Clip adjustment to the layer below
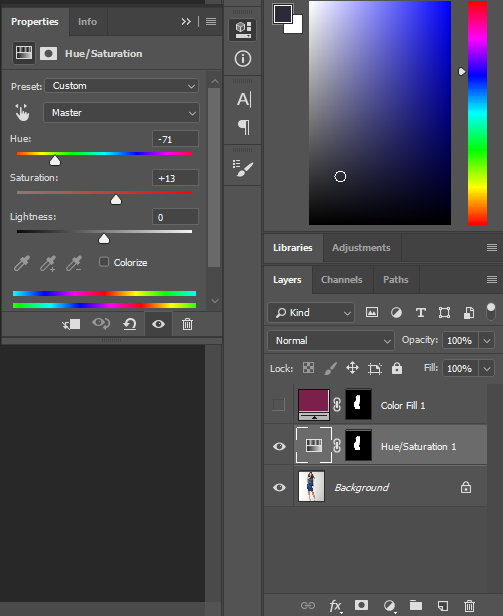The height and width of the screenshot is (616, 503). [72, 324]
